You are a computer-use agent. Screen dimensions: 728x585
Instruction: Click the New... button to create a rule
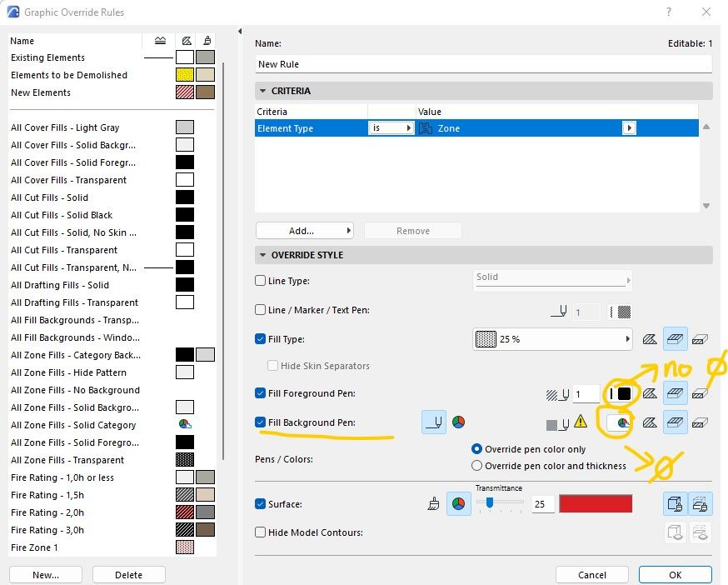tap(46, 574)
